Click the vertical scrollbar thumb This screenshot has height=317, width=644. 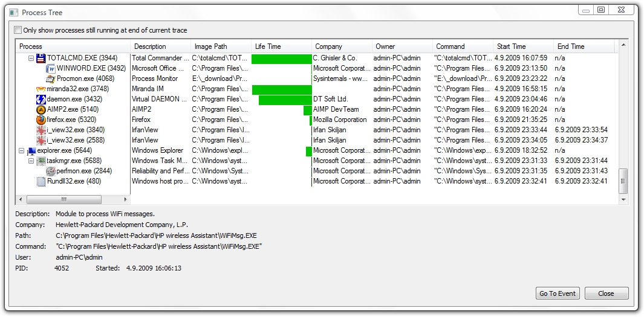click(x=623, y=181)
